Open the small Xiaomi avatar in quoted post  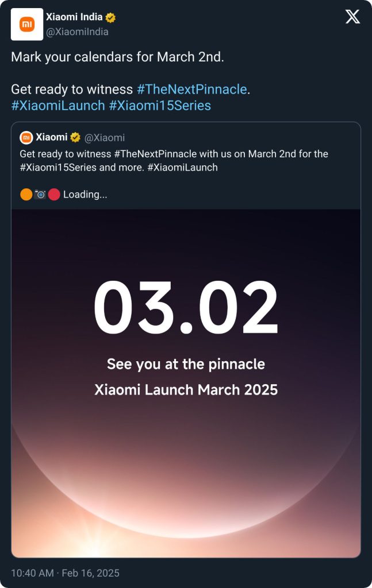click(26, 138)
